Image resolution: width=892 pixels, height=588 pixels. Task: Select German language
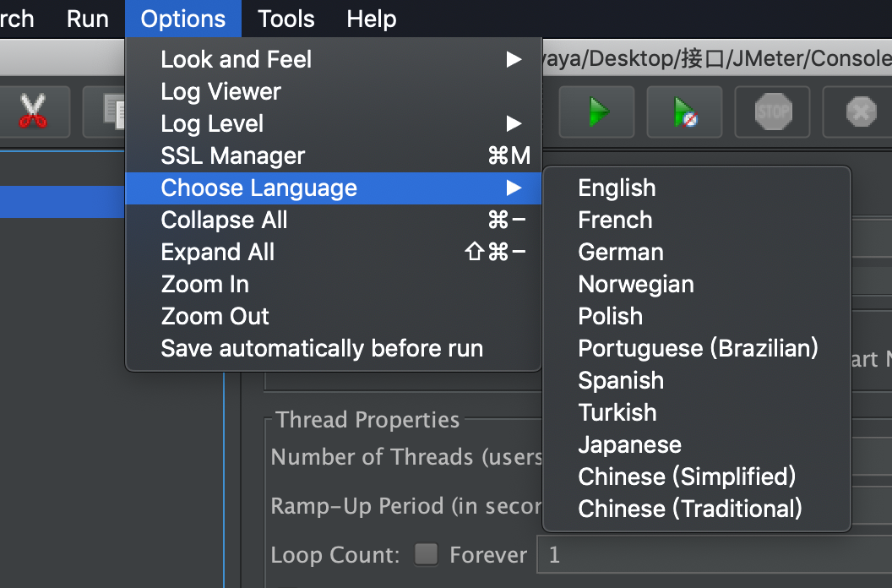tap(697, 252)
